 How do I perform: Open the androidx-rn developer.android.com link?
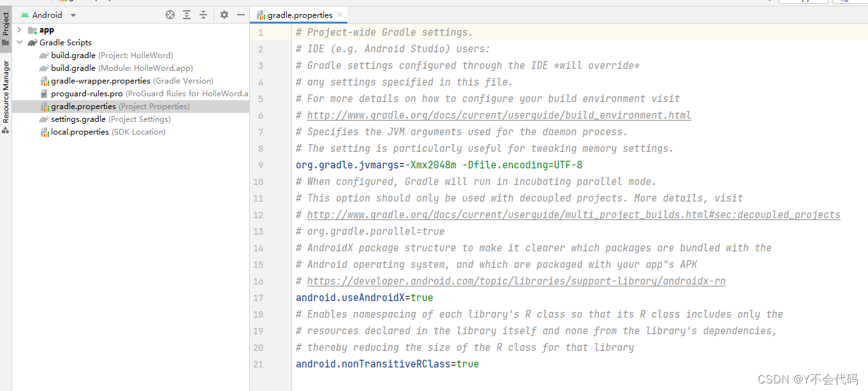click(516, 281)
